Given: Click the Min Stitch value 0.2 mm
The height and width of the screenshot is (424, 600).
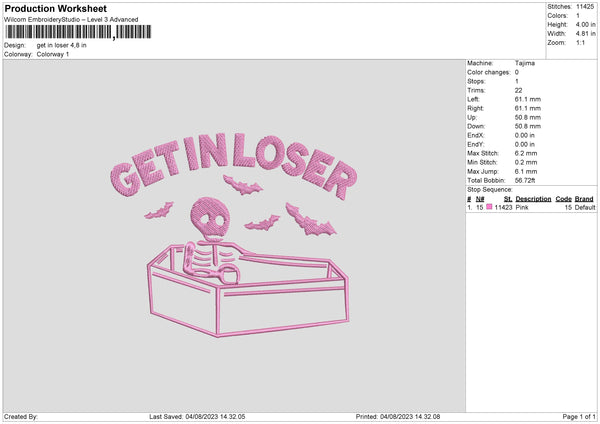Looking at the screenshot, I should [x=526, y=162].
